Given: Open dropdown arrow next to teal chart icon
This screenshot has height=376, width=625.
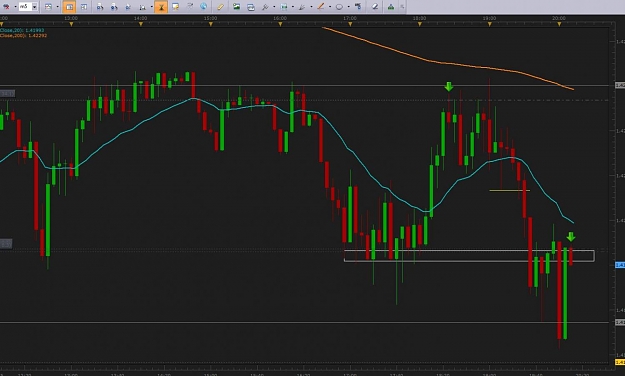Looking at the screenshot, I should click(293, 7).
